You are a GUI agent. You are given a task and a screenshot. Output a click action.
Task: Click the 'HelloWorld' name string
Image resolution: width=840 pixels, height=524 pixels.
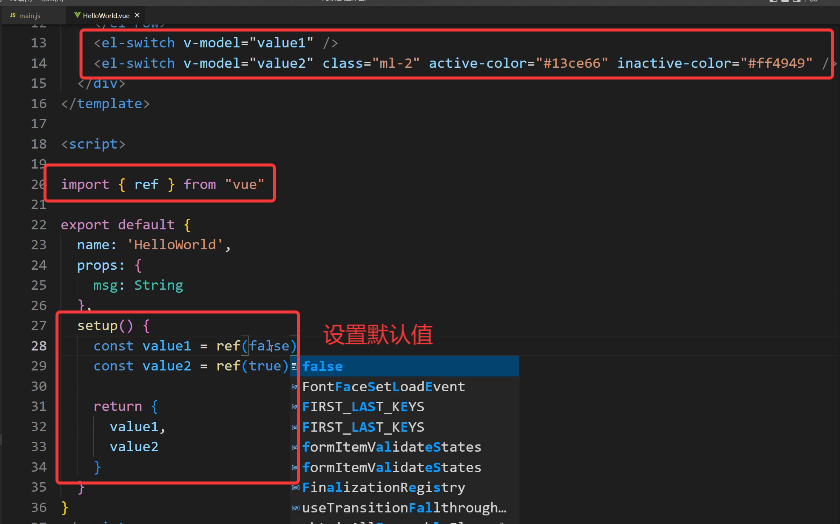point(175,245)
